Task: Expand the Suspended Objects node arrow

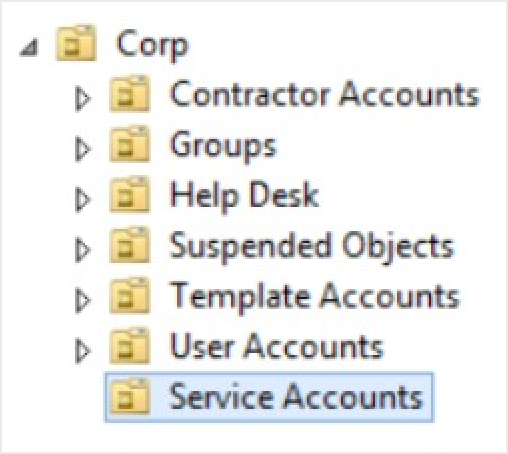Action: [x=83, y=250]
